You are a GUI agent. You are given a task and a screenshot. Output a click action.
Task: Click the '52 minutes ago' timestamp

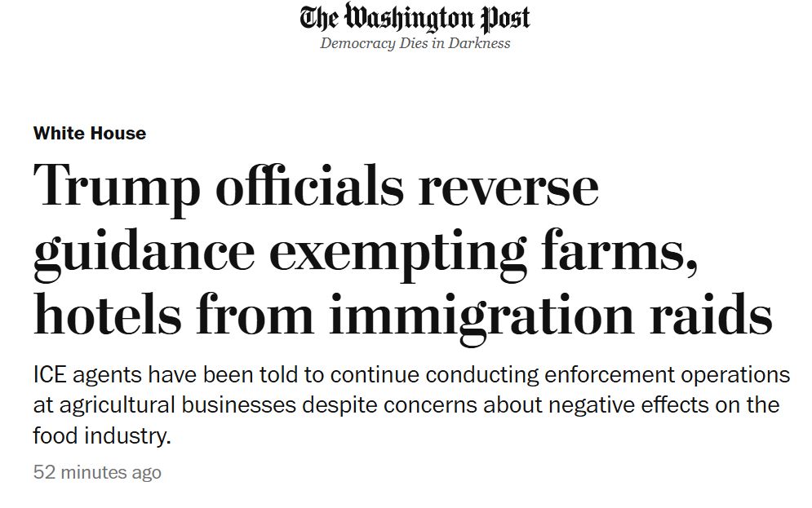97,472
